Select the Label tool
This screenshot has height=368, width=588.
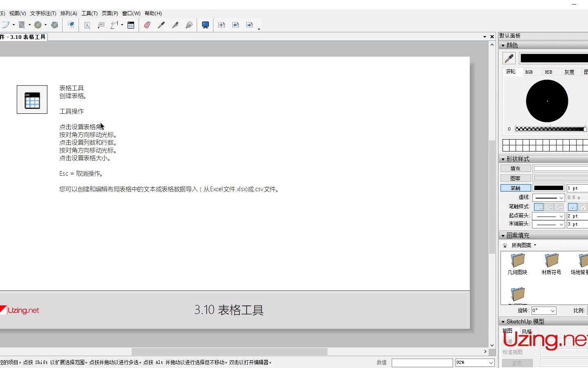101,25
